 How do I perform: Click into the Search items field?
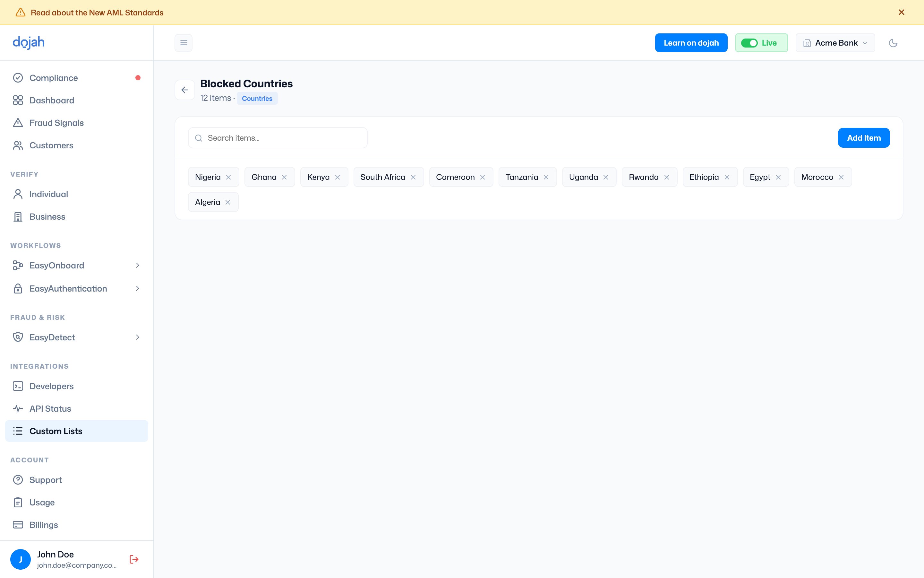pyautogui.click(x=278, y=138)
